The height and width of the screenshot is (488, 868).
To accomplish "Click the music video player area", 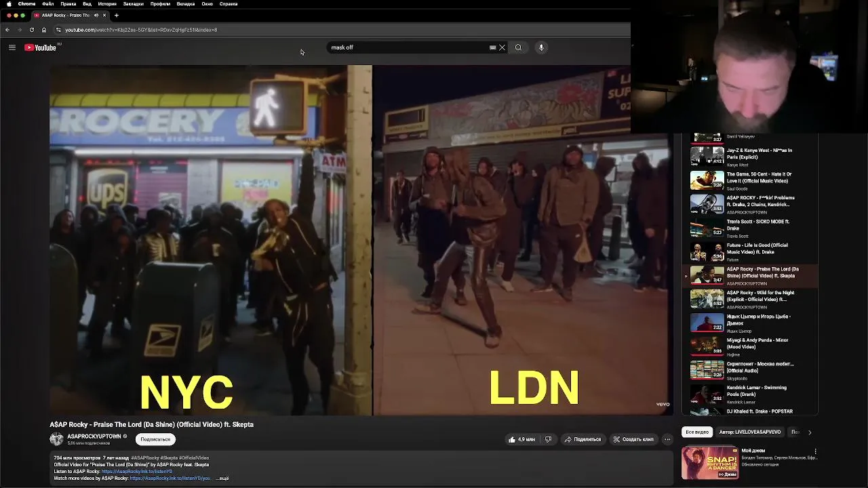I will pyautogui.click(x=361, y=240).
